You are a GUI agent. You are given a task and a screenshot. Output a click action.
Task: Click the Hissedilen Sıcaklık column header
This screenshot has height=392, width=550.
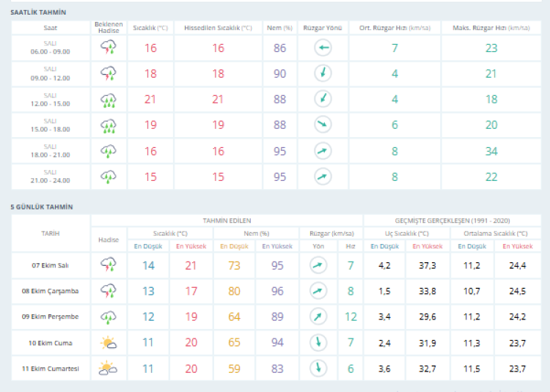click(x=218, y=27)
